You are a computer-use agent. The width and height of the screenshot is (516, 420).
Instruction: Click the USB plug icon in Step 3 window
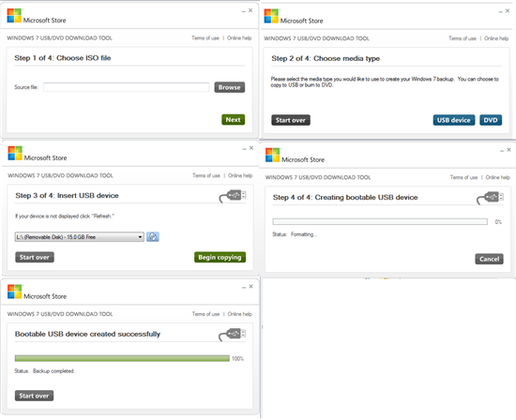tap(233, 196)
